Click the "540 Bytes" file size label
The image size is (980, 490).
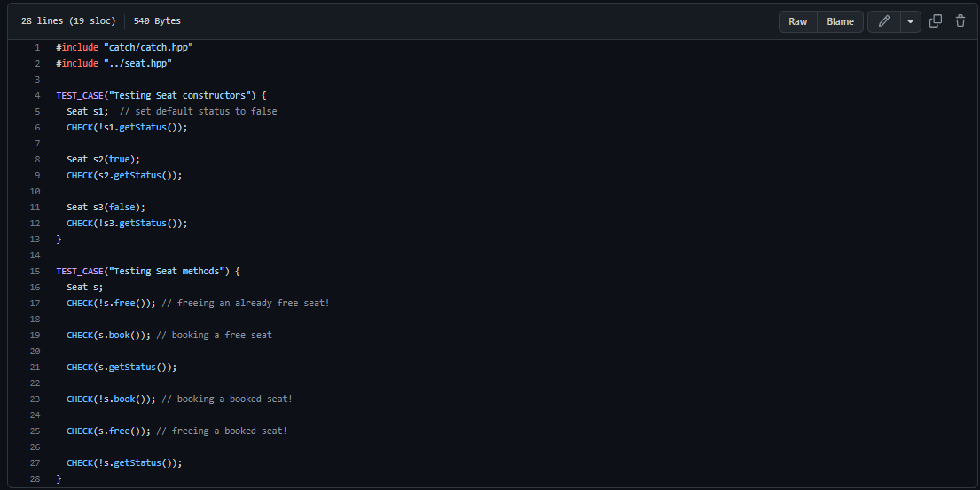[x=157, y=21]
